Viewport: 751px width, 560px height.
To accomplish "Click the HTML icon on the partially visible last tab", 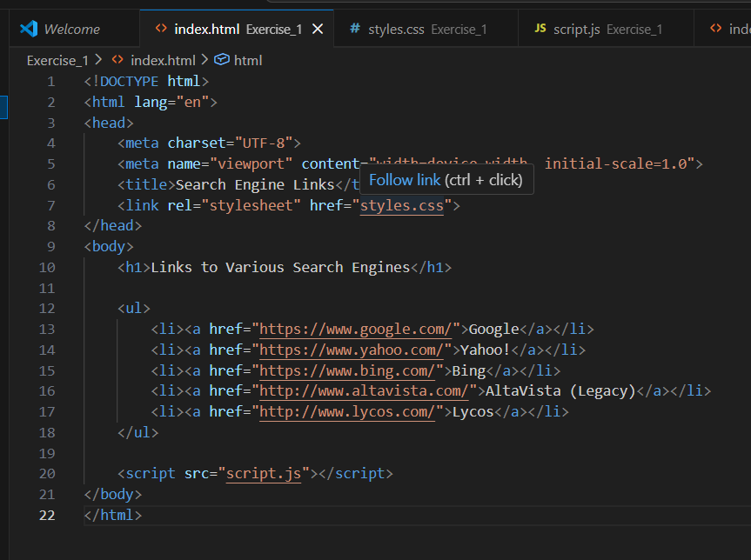I will click(x=716, y=29).
